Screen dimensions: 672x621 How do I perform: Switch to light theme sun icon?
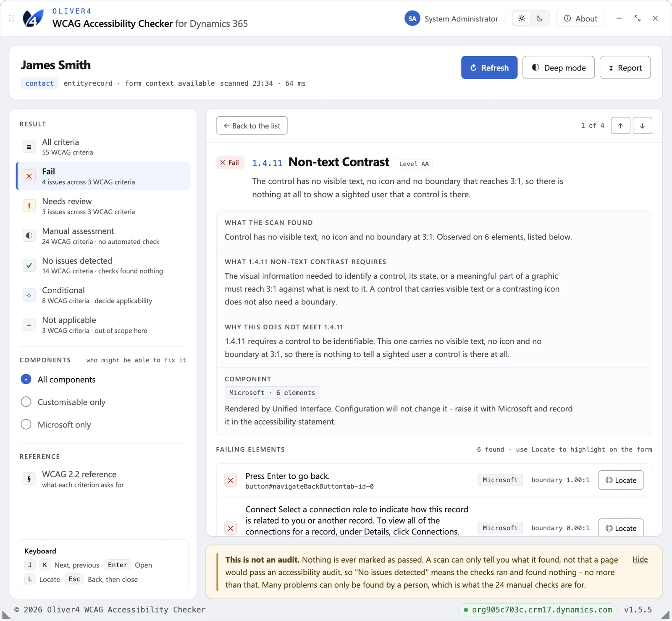[522, 18]
